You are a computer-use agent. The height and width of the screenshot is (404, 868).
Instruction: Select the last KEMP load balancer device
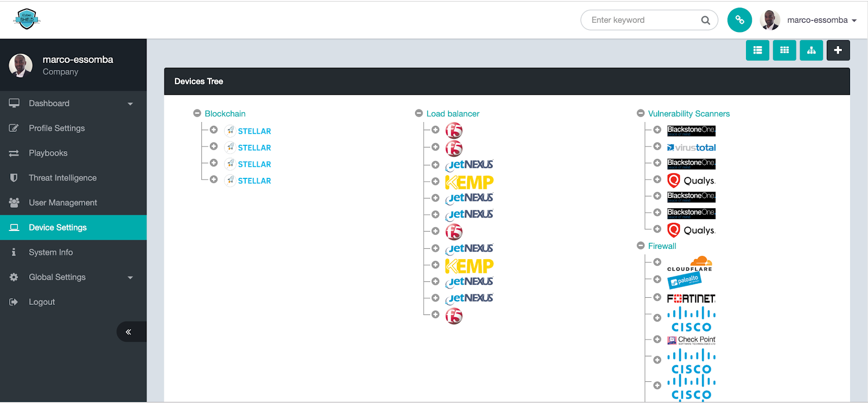469,266
